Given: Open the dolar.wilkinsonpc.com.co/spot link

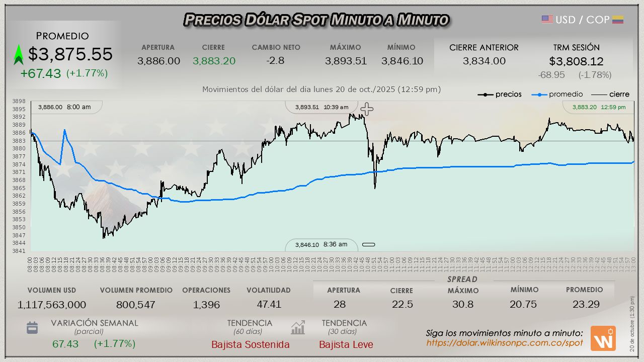Looking at the screenshot, I should click(505, 343).
